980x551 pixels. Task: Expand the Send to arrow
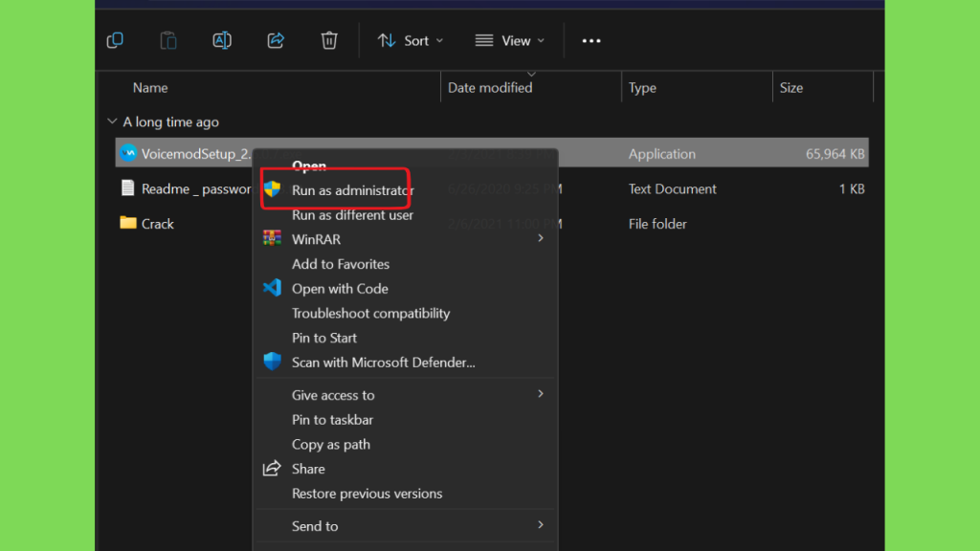541,525
